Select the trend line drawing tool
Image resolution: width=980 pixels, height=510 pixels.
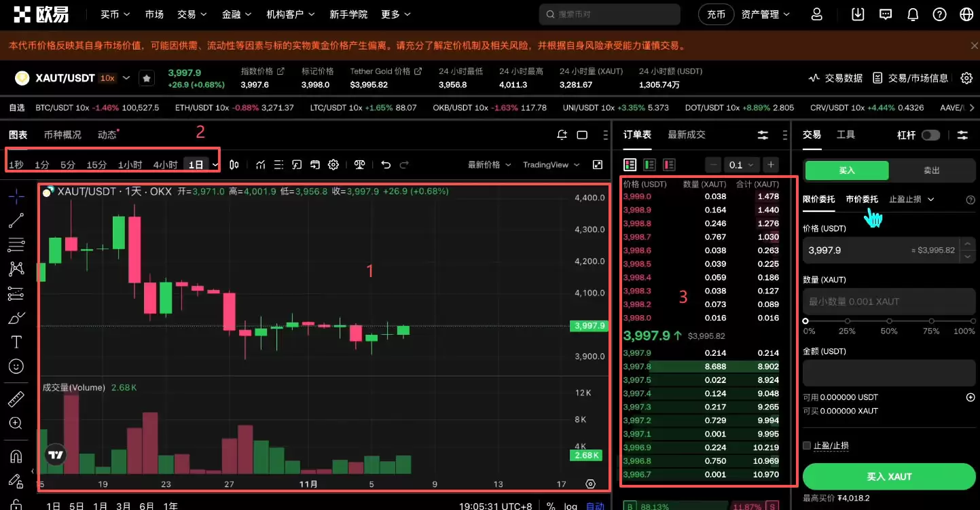click(16, 220)
